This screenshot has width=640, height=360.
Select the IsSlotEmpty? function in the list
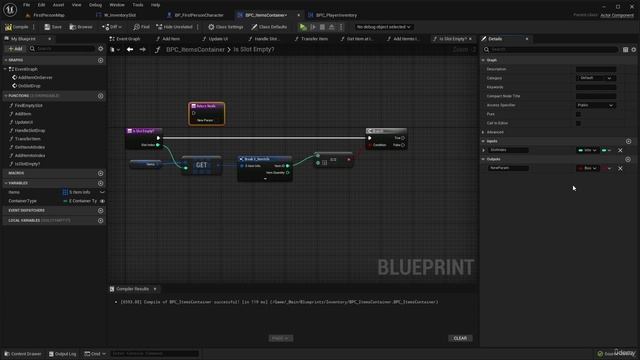tap(27, 164)
